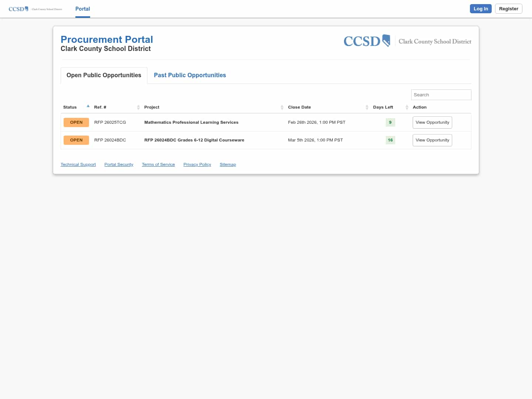Click the CCSD Clark County logo in the header
Image resolution: width=532 pixels, height=399 pixels.
tap(406, 41)
